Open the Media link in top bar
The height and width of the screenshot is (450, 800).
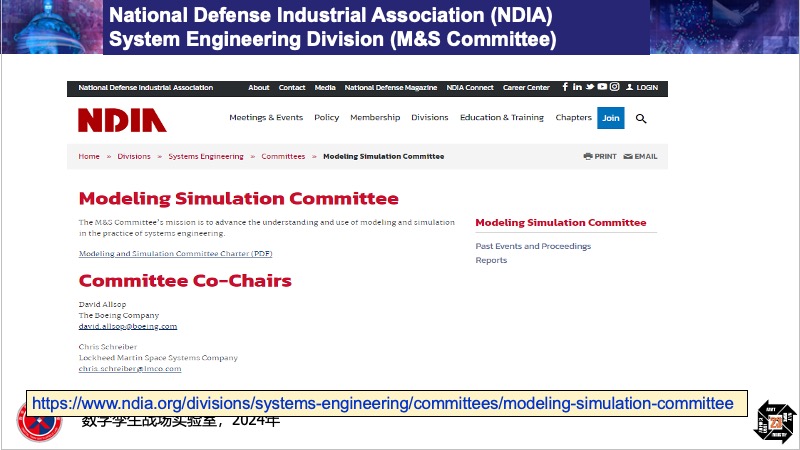point(325,87)
